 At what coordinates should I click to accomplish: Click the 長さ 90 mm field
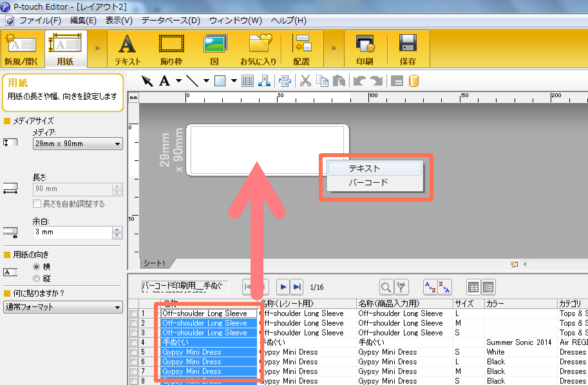point(72,189)
